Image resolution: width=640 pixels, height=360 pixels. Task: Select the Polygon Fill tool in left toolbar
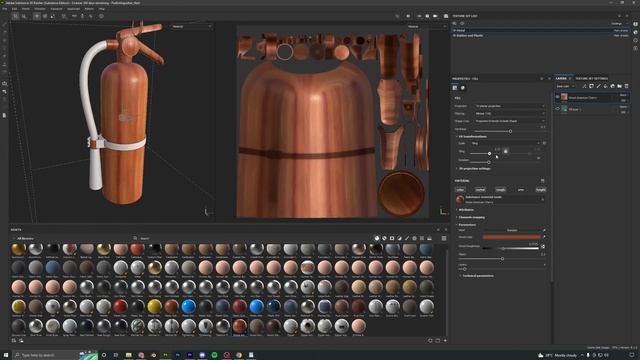coord(4,48)
